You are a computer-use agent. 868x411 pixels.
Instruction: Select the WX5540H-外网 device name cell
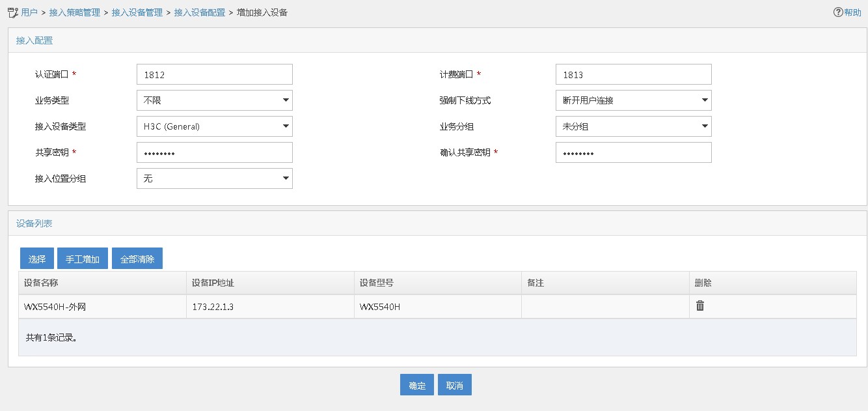(102, 306)
